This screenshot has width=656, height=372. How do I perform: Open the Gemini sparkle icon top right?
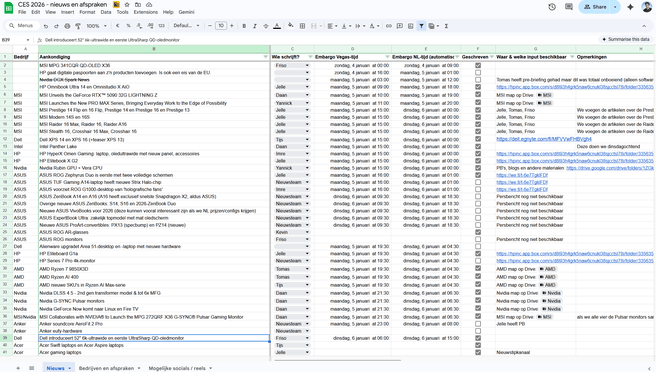pyautogui.click(x=630, y=7)
